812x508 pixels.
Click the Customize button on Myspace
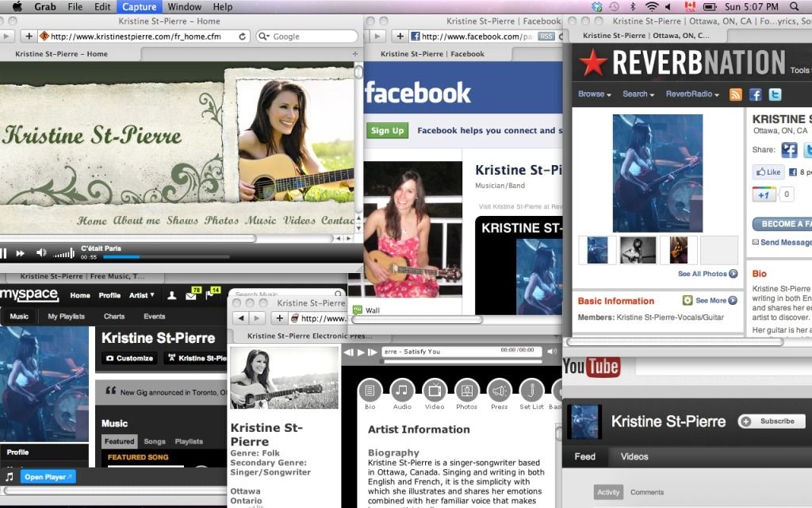[x=129, y=358]
